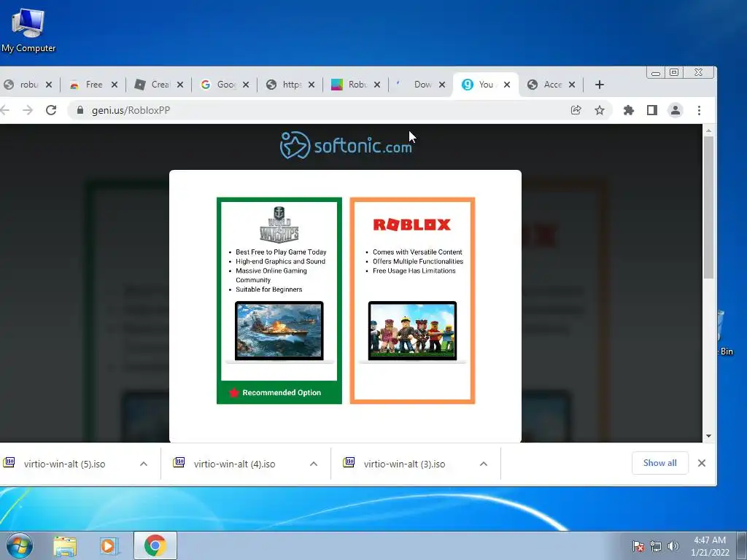
Task: Click the scrollbar down arrow
Action: click(x=708, y=436)
